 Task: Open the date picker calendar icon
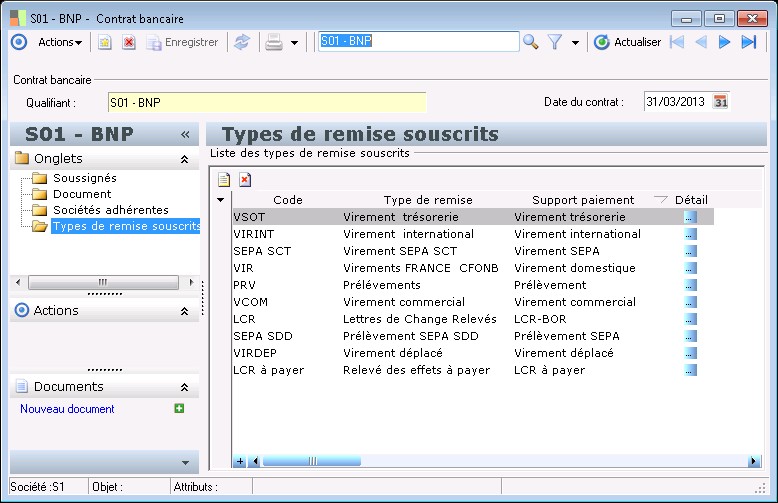(x=720, y=102)
